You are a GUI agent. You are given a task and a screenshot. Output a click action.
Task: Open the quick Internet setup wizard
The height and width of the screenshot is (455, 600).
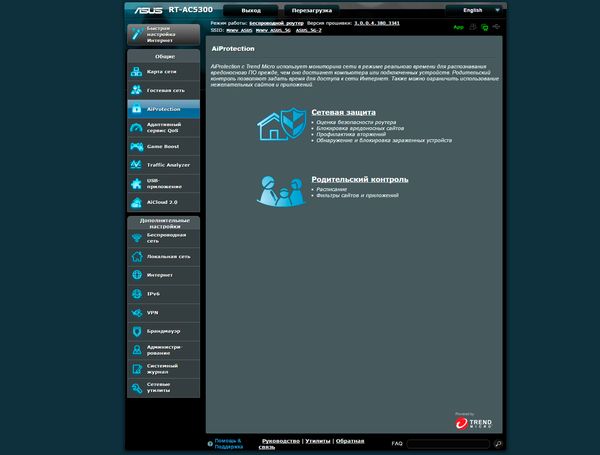click(x=163, y=34)
